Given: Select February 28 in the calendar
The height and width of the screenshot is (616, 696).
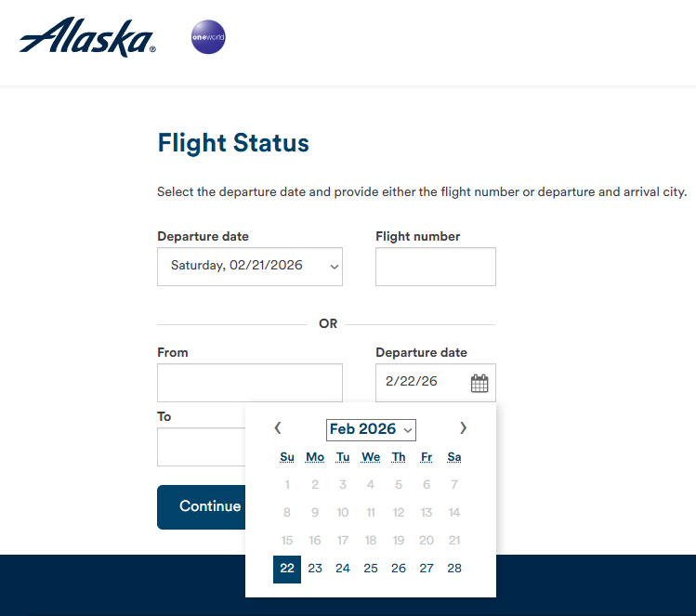Looking at the screenshot, I should pyautogui.click(x=454, y=569).
